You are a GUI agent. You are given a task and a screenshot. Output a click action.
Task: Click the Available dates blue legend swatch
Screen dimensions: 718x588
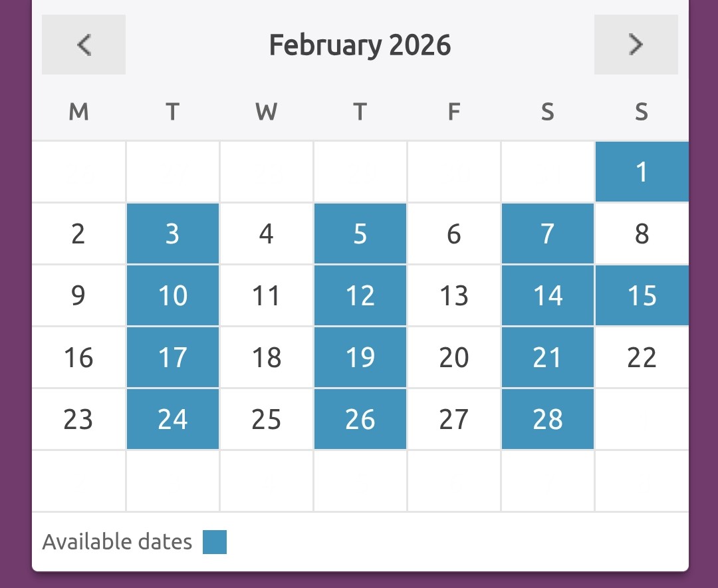[x=215, y=542]
